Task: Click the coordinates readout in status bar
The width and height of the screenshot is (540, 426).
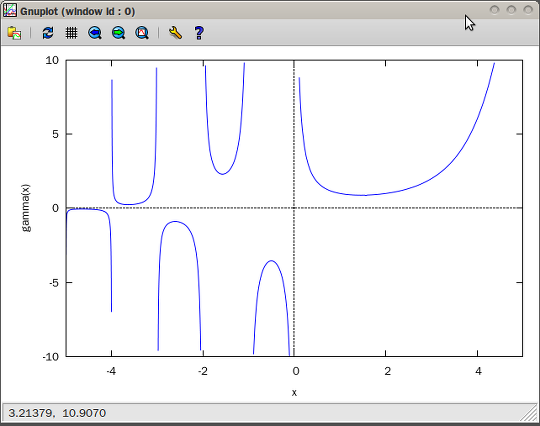Action: click(57, 413)
